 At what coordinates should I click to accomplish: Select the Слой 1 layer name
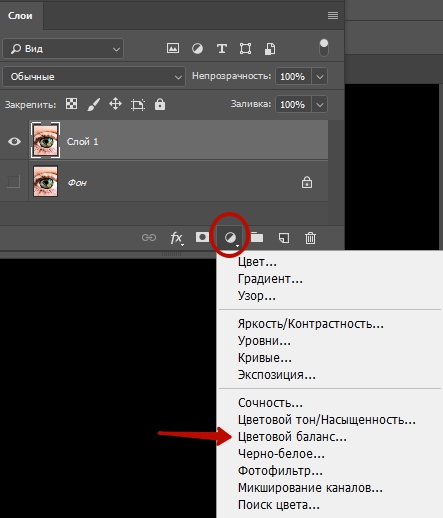coord(82,142)
